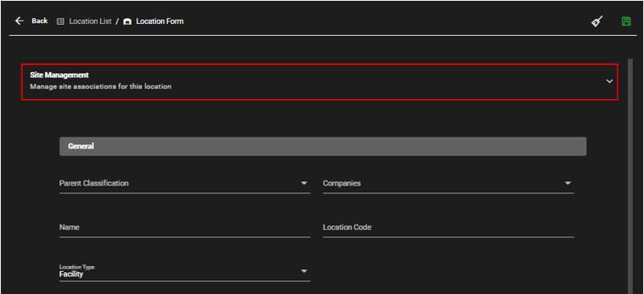Expand the Site Management chevron

pyautogui.click(x=610, y=81)
